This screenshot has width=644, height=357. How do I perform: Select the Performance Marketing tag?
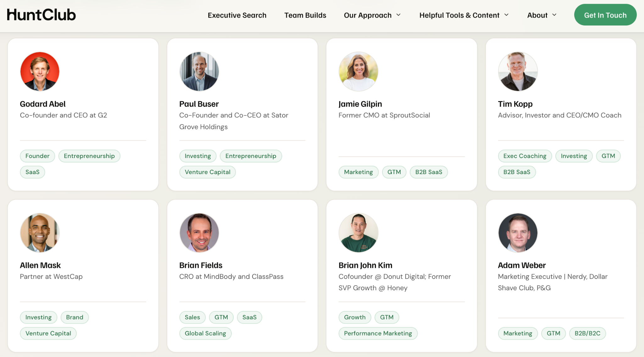pos(378,333)
